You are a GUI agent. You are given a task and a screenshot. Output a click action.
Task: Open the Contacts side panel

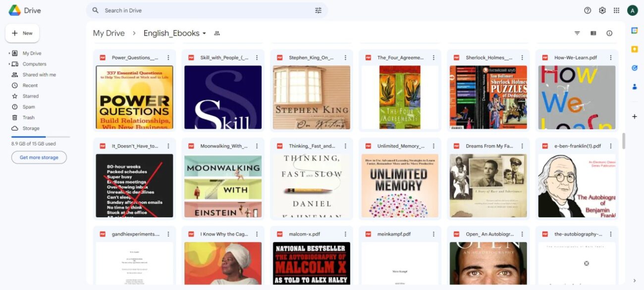point(635,87)
